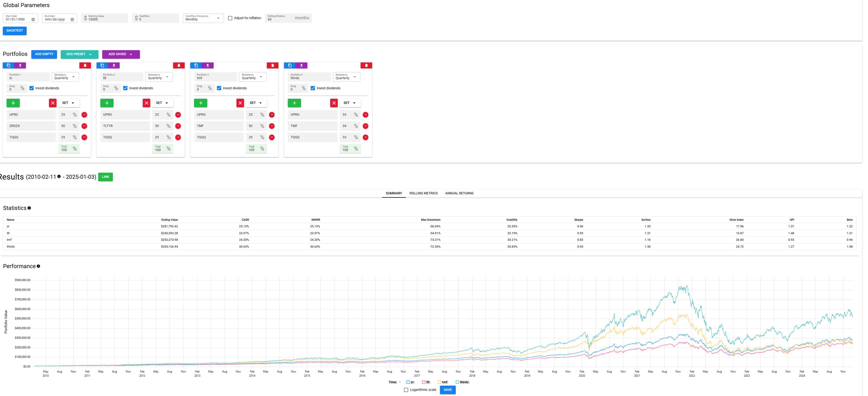
Task: Toggle the Logarithmic scale checkbox
Action: tap(406, 390)
